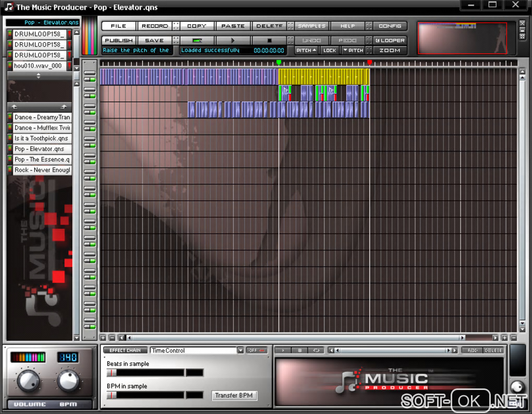Toggle the fourth track's green mute switch
The image size is (532, 414).
pyautogui.click(x=90, y=129)
